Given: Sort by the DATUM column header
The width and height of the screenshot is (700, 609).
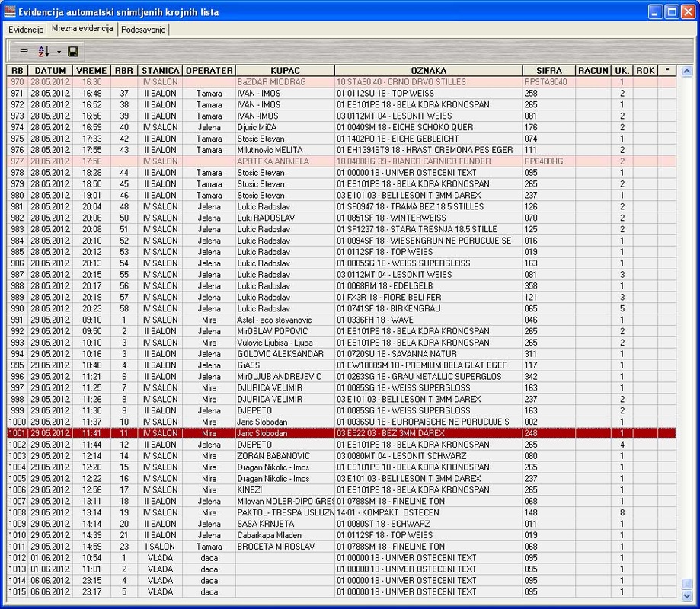Looking at the screenshot, I should (x=50, y=70).
